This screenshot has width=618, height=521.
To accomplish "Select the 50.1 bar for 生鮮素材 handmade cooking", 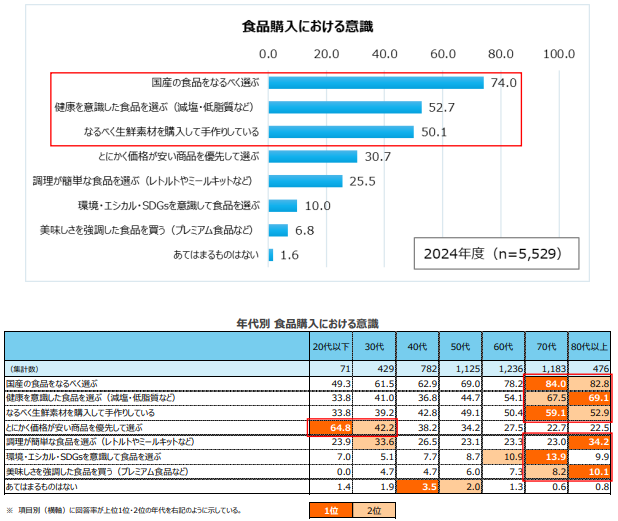I will pyautogui.click(x=340, y=131).
